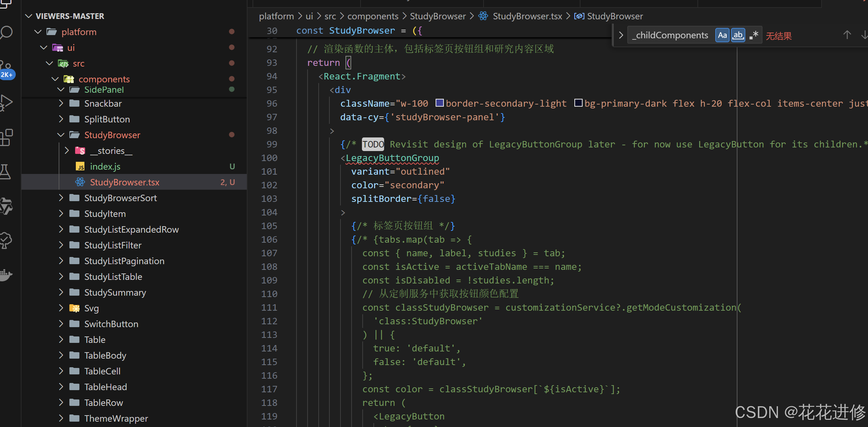
Task: Open index.js file
Action: coord(105,166)
